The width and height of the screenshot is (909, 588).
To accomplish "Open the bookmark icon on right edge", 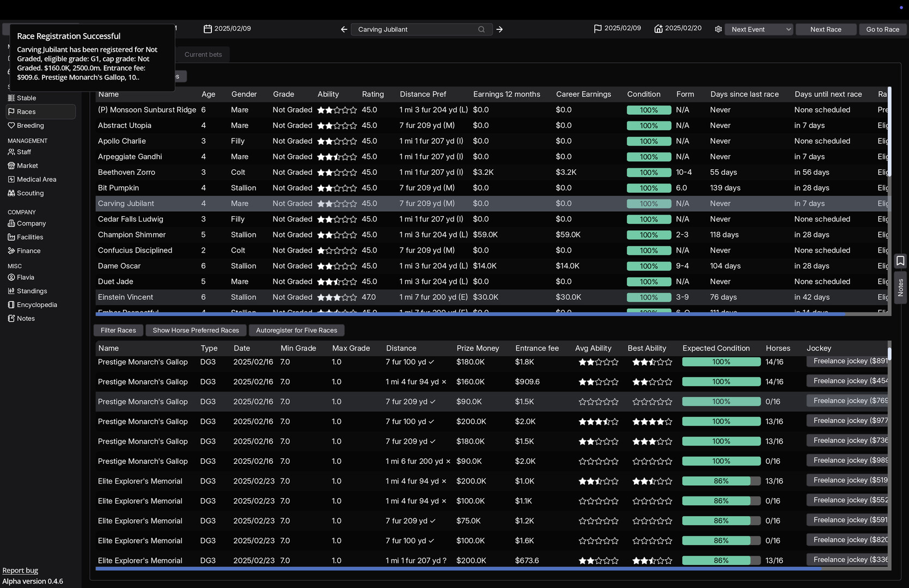I will 900,261.
